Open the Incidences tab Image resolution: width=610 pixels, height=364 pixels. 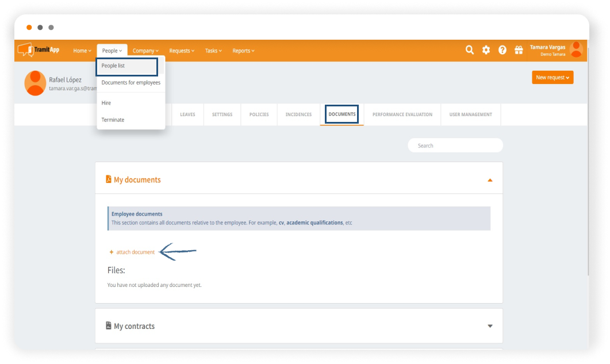coord(298,114)
